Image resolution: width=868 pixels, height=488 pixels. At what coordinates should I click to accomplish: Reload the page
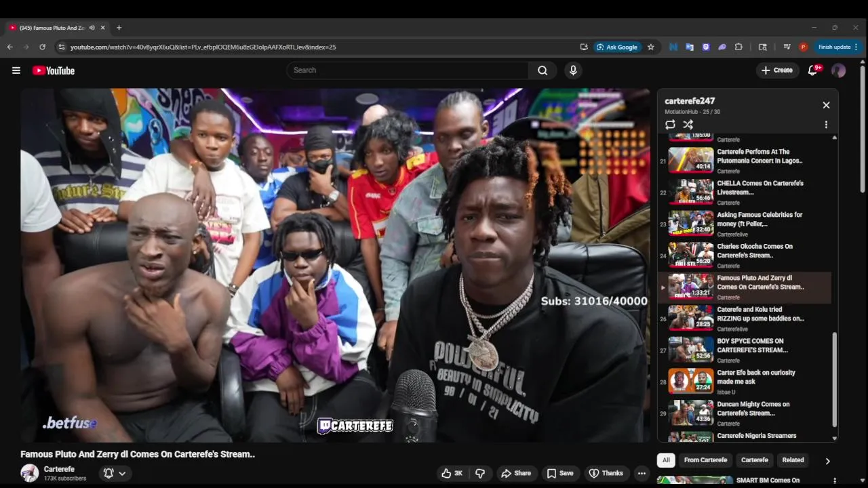pos(42,47)
